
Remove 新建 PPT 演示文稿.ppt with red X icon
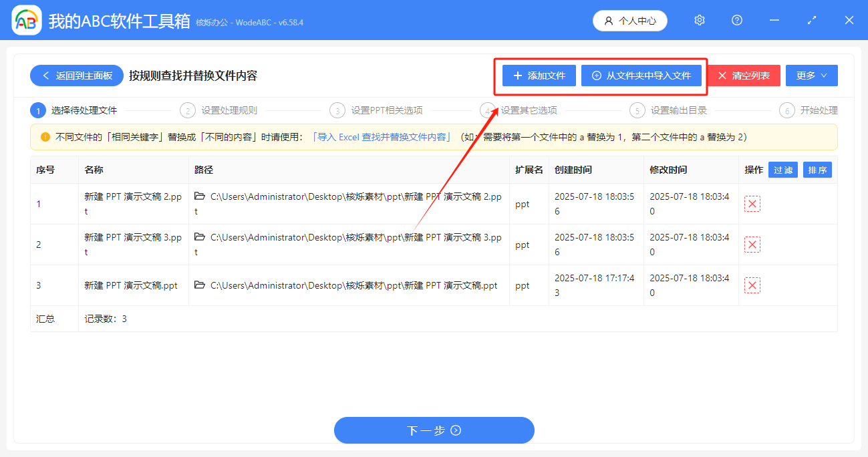752,285
